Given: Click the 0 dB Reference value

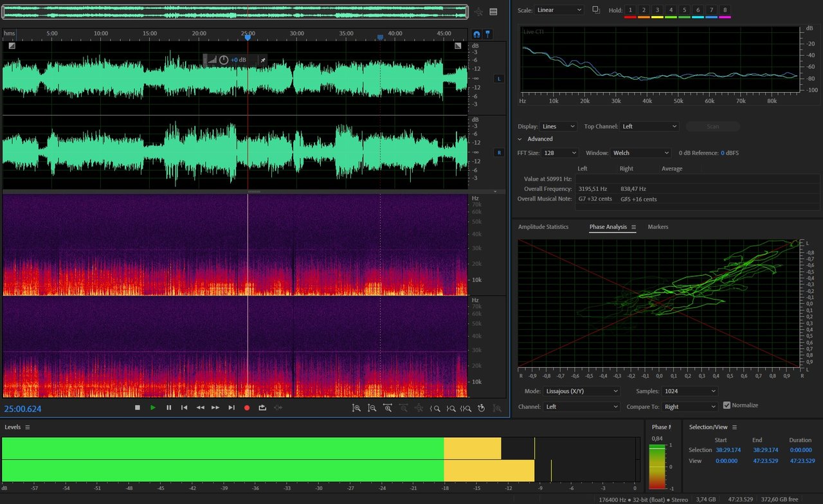Looking at the screenshot, I should 722,153.
